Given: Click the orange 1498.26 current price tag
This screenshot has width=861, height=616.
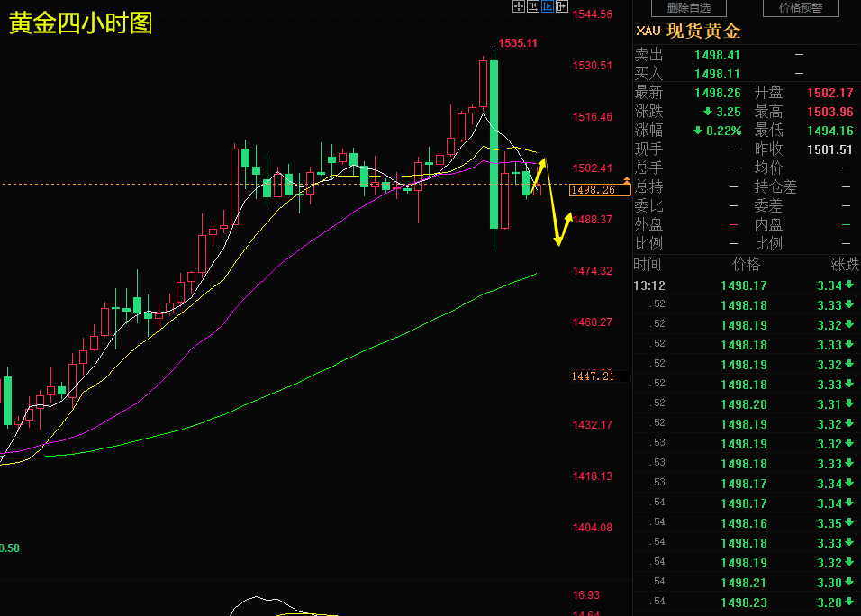Looking at the screenshot, I should [599, 190].
